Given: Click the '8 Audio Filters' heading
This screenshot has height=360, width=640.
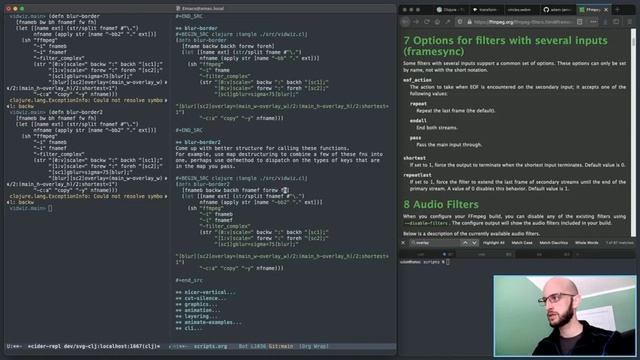Looking at the screenshot, I should 441,204.
